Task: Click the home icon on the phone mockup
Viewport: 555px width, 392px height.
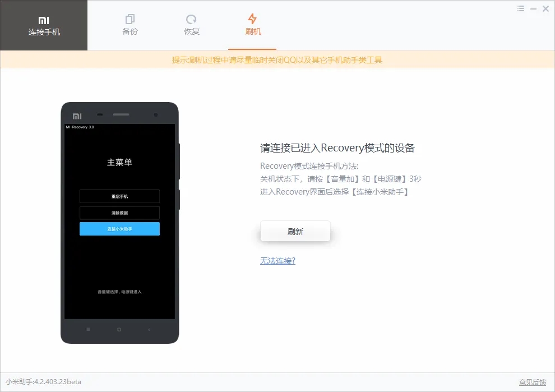Action: [118, 330]
